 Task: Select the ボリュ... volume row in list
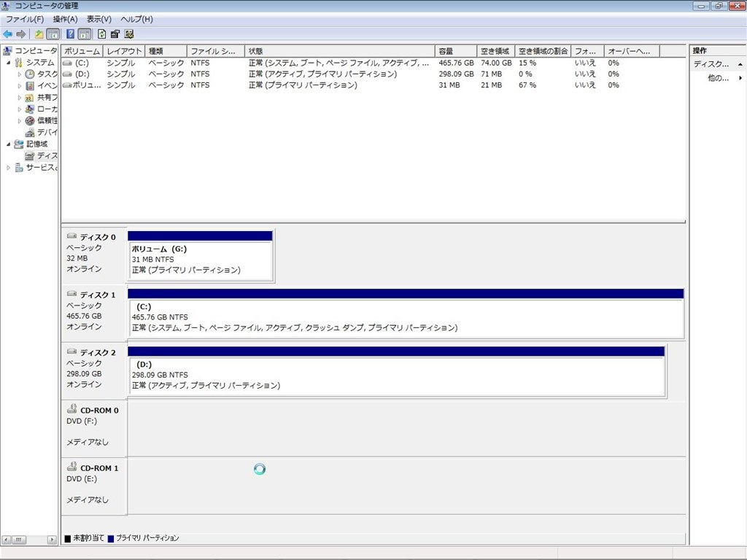coord(373,85)
